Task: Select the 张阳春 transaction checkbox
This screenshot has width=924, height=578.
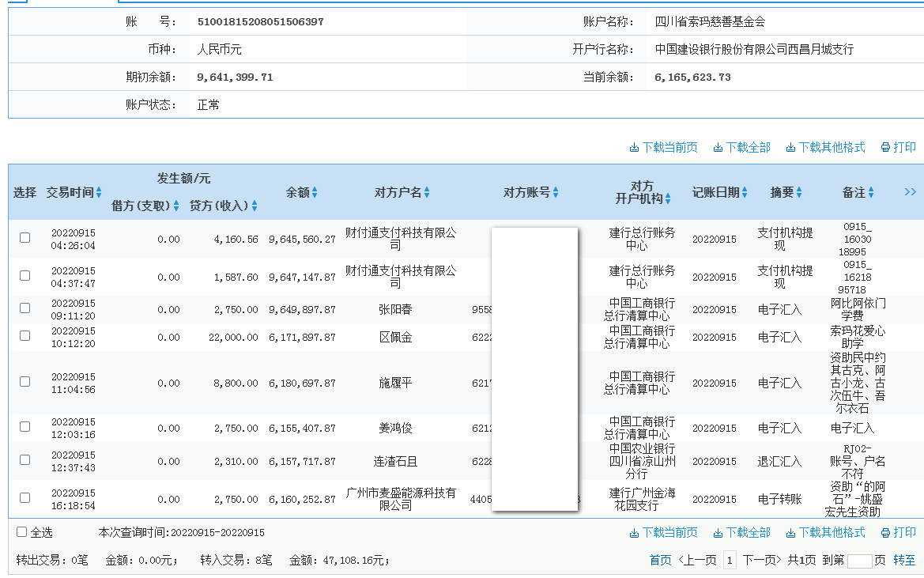Action: [x=25, y=308]
